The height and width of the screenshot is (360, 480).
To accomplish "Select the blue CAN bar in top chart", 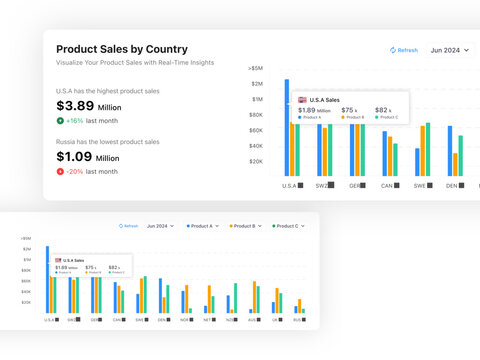I will point(385,154).
